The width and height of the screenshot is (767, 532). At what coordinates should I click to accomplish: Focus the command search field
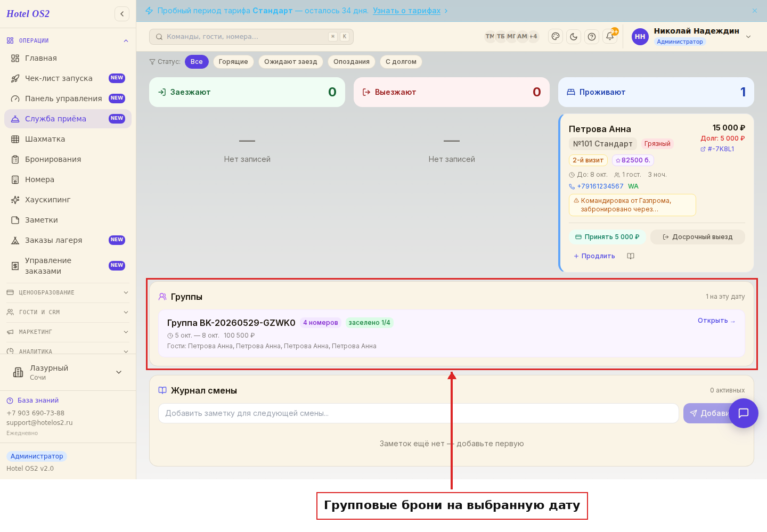251,37
